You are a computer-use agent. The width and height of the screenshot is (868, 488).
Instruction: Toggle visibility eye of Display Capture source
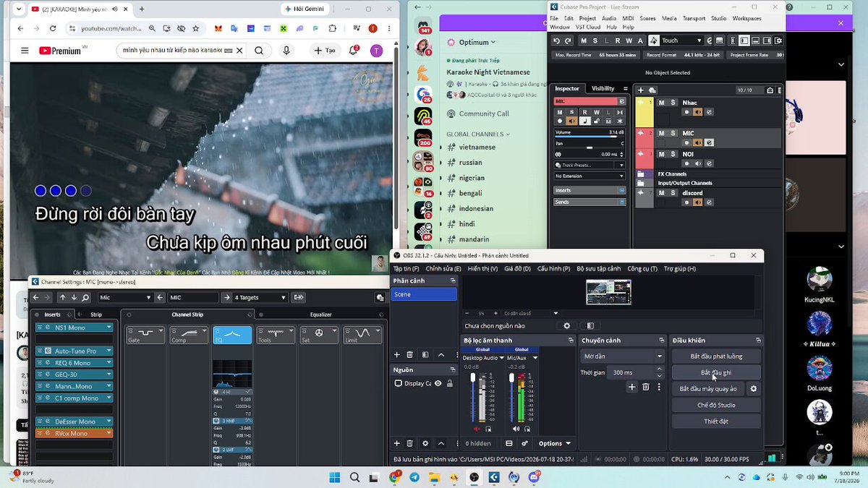(438, 384)
